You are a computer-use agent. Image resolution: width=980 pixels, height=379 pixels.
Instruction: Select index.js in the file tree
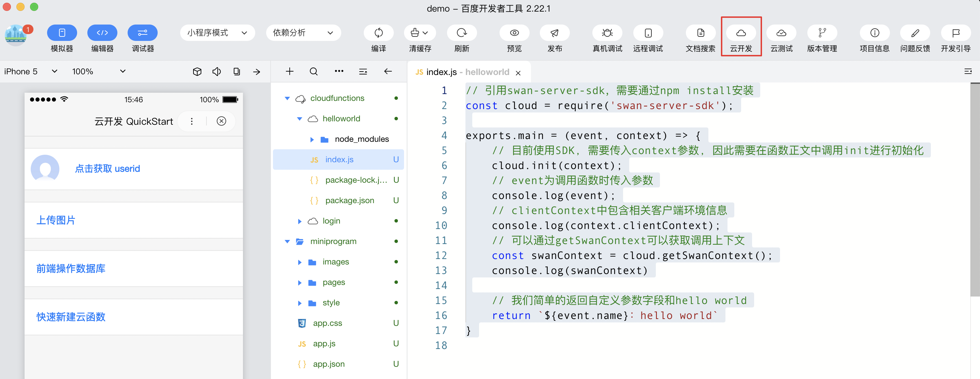[x=338, y=160]
